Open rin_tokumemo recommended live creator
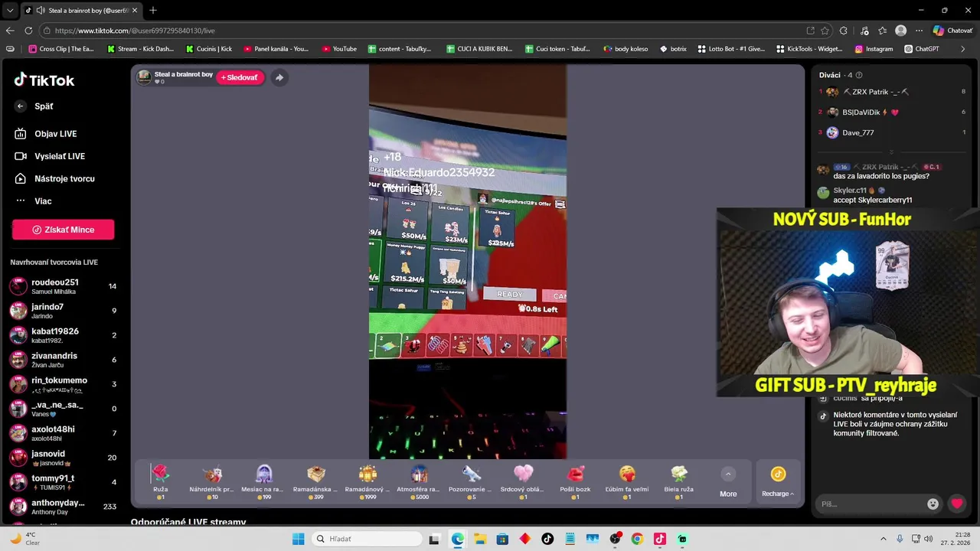The image size is (980, 551). [63, 384]
